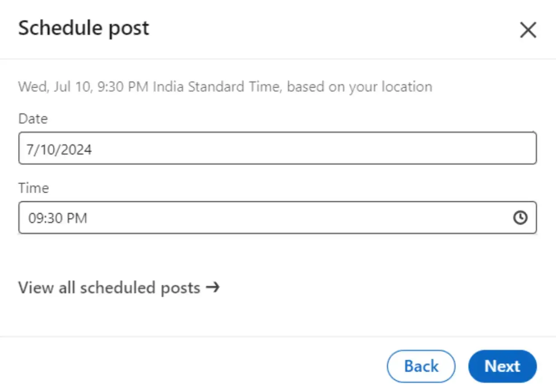This screenshot has width=556, height=392.
Task: Go back to the previous step
Action: 421,366
